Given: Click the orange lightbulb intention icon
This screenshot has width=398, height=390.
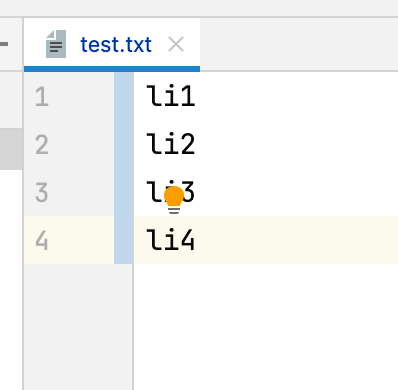Looking at the screenshot, I should pos(174,199).
